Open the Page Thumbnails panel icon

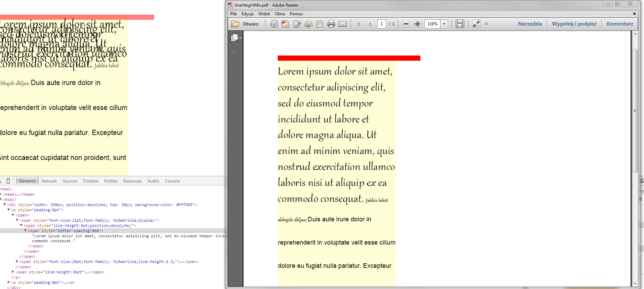pyautogui.click(x=235, y=37)
